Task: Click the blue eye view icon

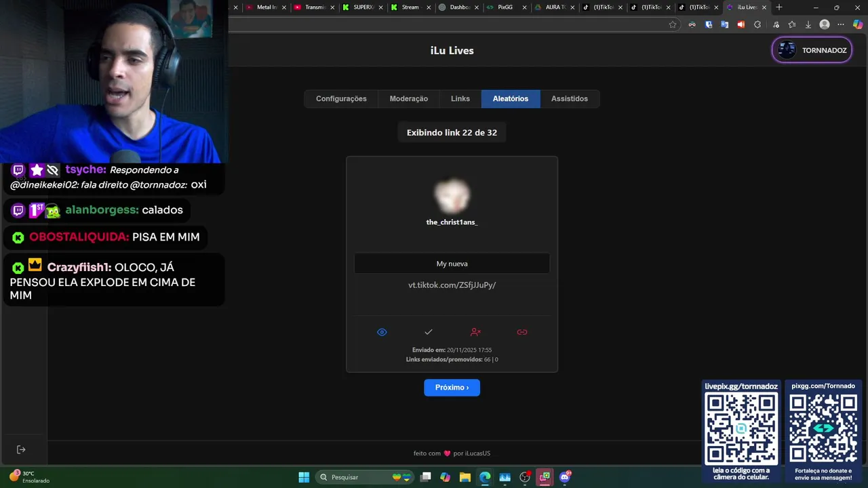Action: (382, 332)
